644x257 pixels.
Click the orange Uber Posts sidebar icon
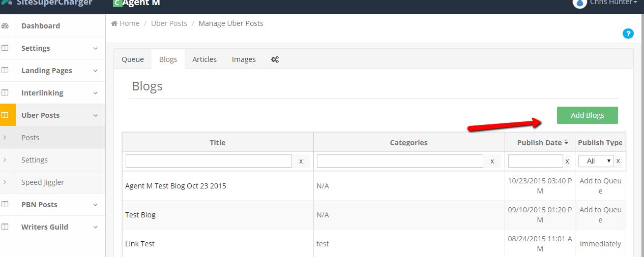(5, 115)
